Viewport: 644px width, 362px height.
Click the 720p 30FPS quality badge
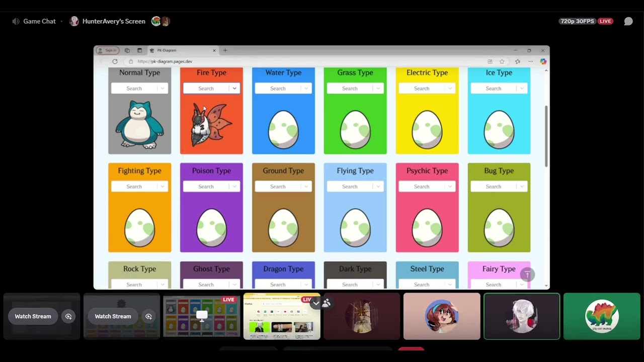click(578, 21)
